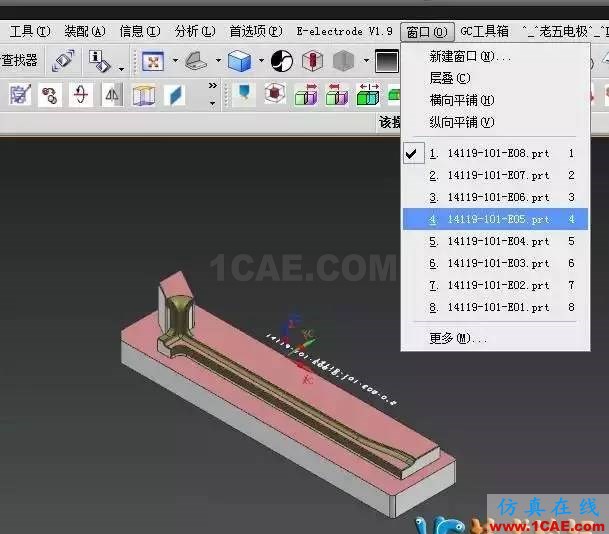The image size is (609, 534).
Task: Choose 层叠(C) from window menu
Action: click(495, 78)
